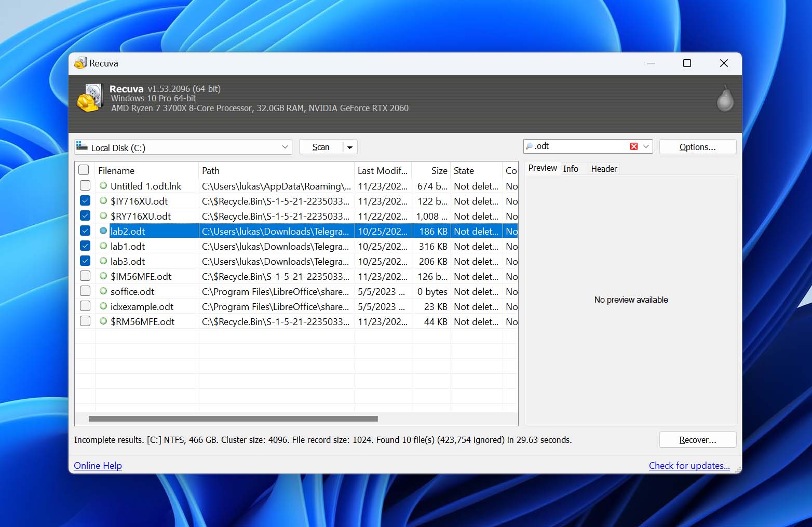Select the Untitled 1.odt.lnk filename
This screenshot has width=812, height=527.
tap(146, 186)
